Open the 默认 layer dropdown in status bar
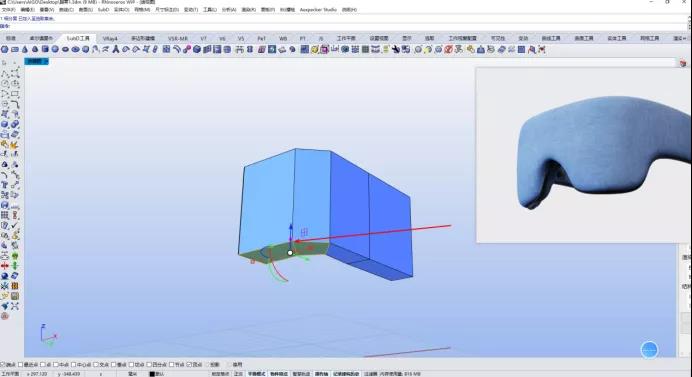 coord(157,374)
